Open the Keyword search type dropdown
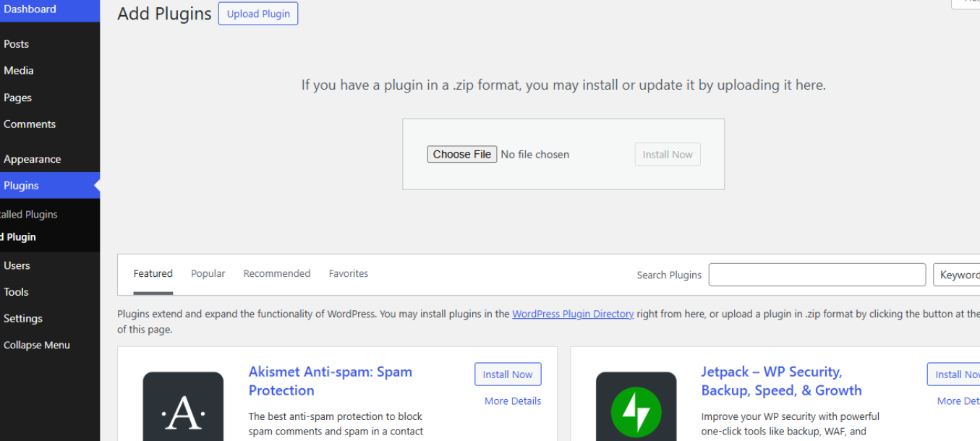 958,275
